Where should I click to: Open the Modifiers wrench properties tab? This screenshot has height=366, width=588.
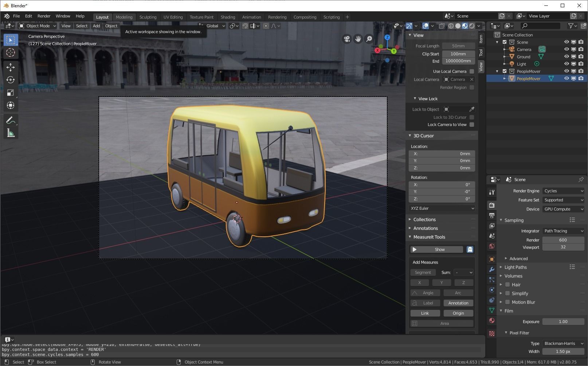(x=491, y=269)
